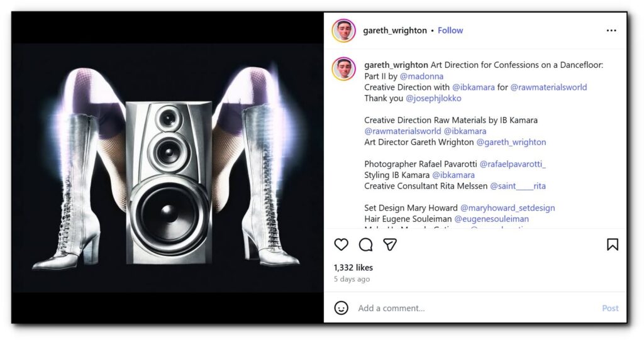Like the post with the heart icon
This screenshot has height=340, width=644.
point(341,244)
